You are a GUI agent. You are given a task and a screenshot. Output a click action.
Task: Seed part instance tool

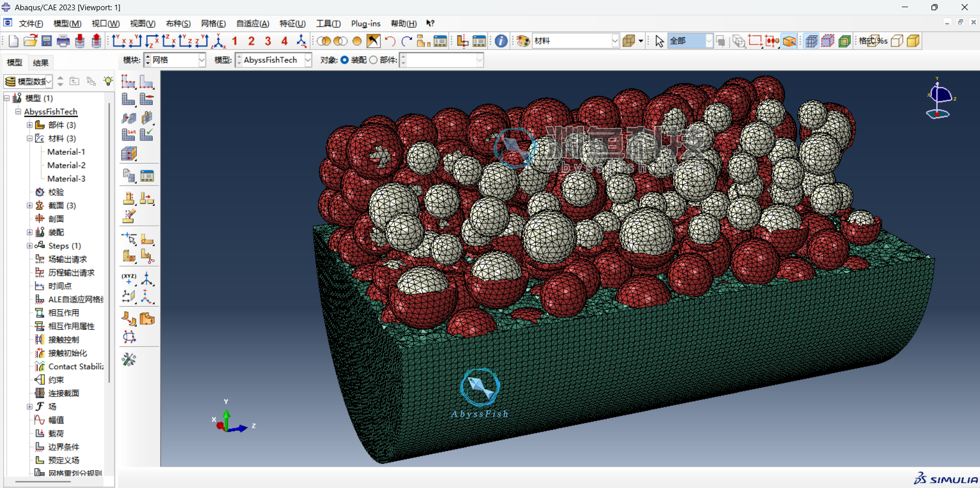coord(128,82)
